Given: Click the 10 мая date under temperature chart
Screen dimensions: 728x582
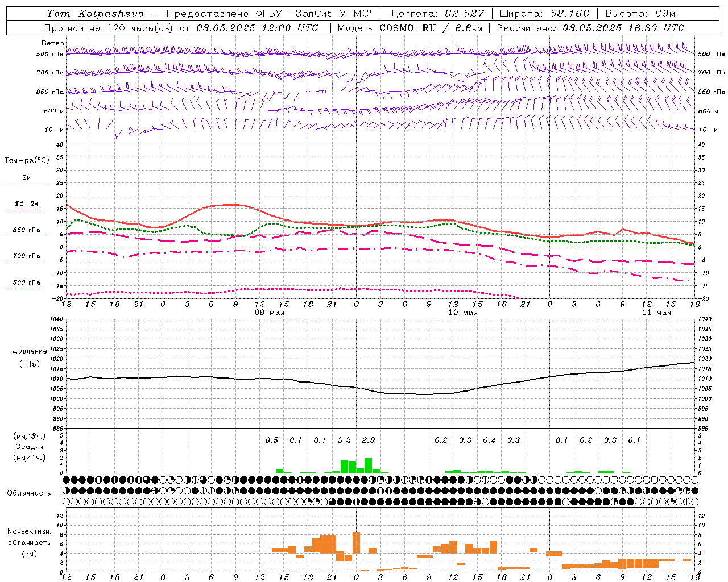Looking at the screenshot, I should [463, 313].
